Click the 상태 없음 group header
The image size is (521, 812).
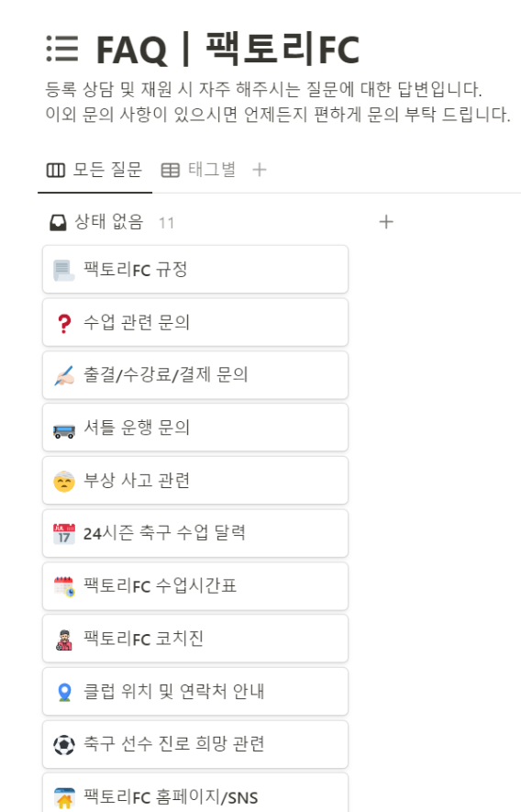(x=109, y=222)
